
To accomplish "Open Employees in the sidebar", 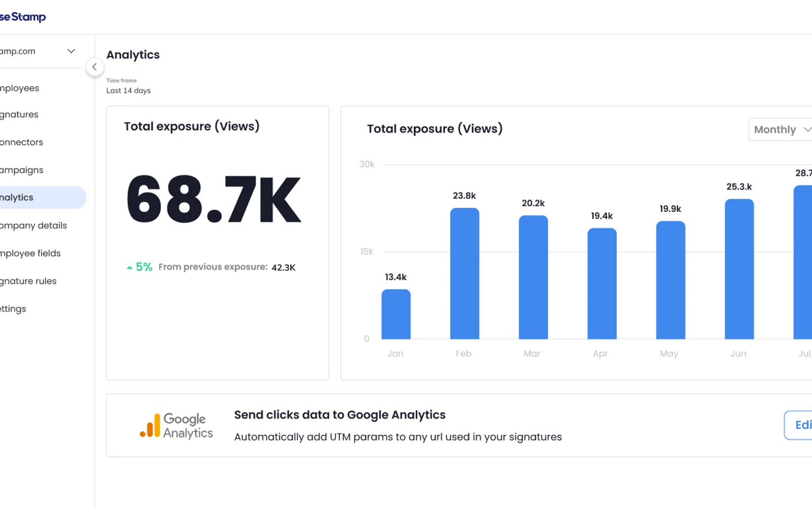I will [x=19, y=88].
